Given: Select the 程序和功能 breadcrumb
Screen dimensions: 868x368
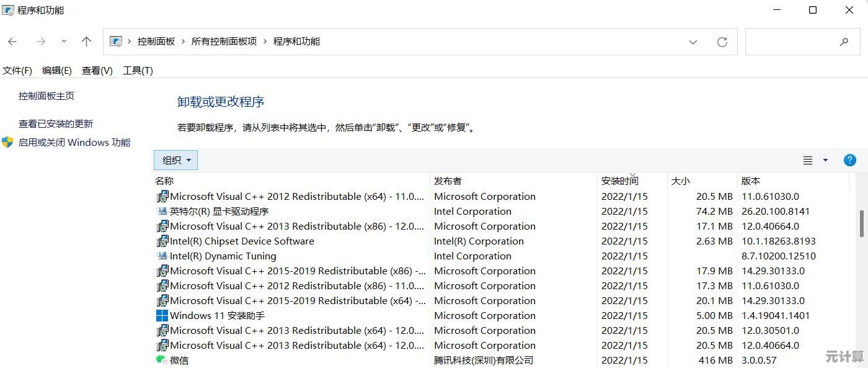Looking at the screenshot, I should [x=296, y=42].
